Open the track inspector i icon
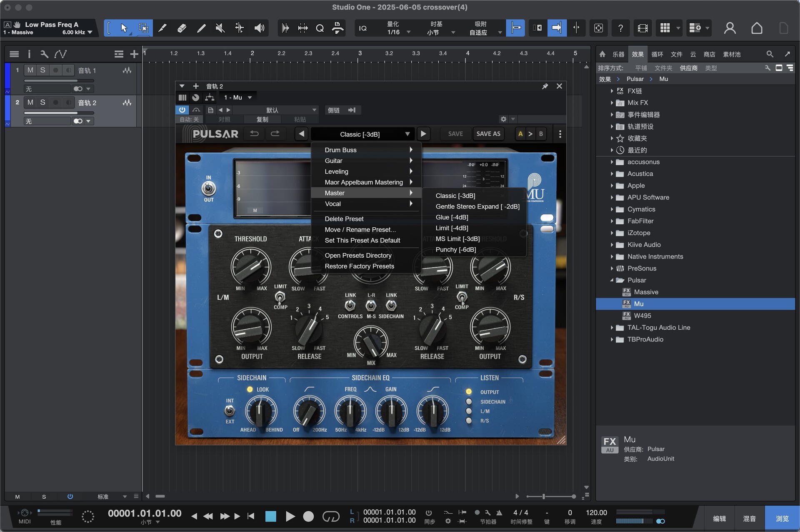 [29, 54]
